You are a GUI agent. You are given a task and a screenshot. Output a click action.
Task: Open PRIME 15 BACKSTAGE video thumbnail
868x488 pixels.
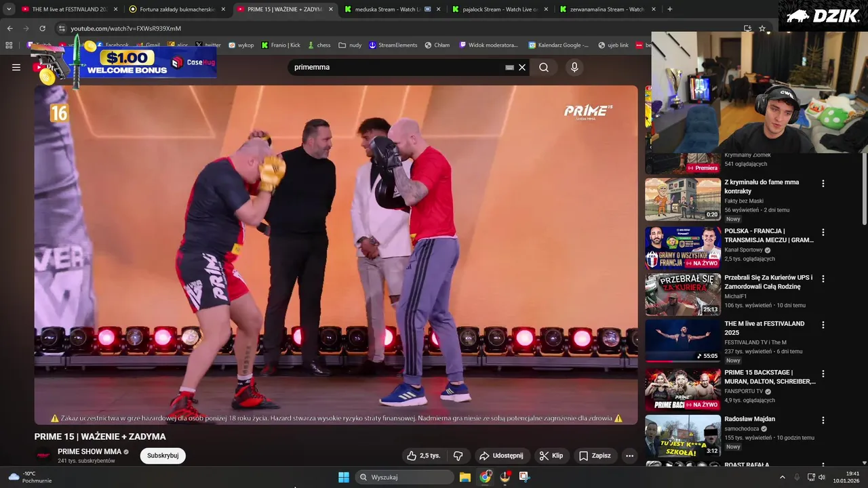tap(683, 390)
